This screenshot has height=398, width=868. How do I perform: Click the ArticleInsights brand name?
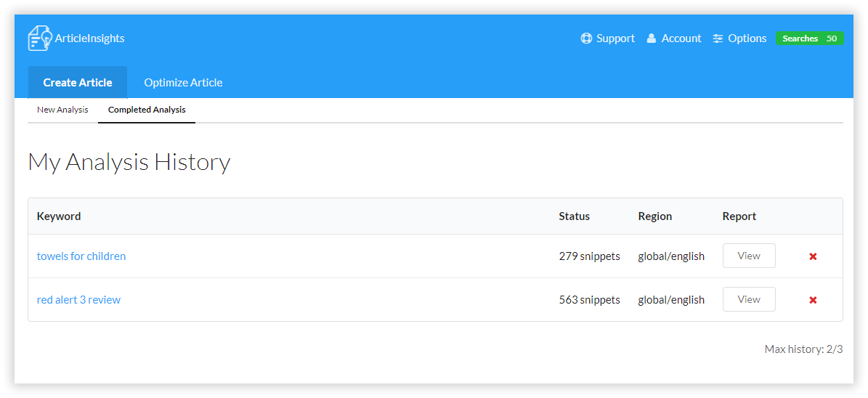click(89, 38)
